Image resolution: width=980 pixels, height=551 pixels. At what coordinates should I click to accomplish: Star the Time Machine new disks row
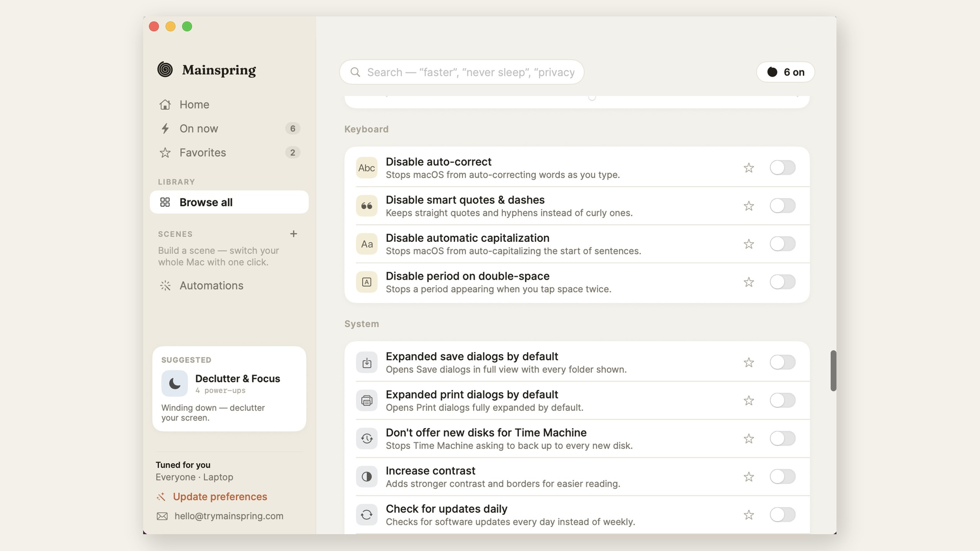749,439
